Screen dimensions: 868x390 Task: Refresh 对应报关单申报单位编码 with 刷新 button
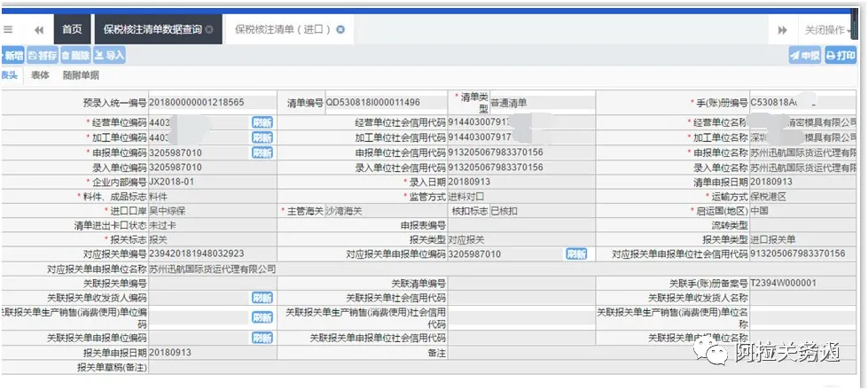[x=576, y=253]
